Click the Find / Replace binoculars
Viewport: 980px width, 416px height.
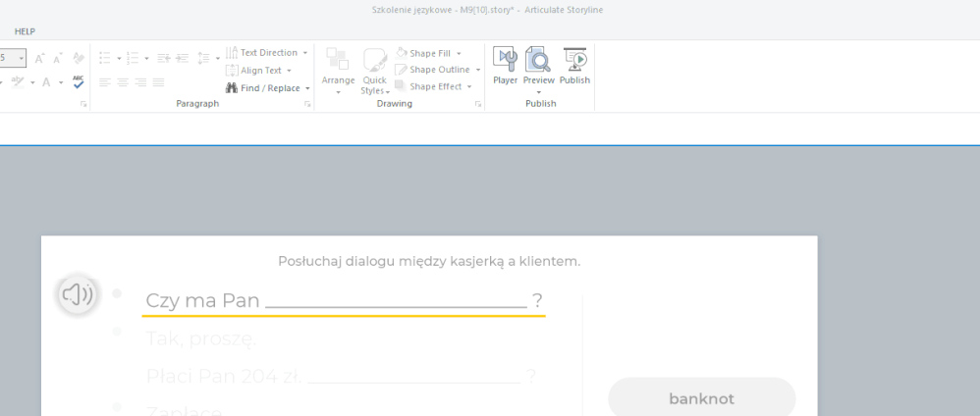(x=231, y=88)
